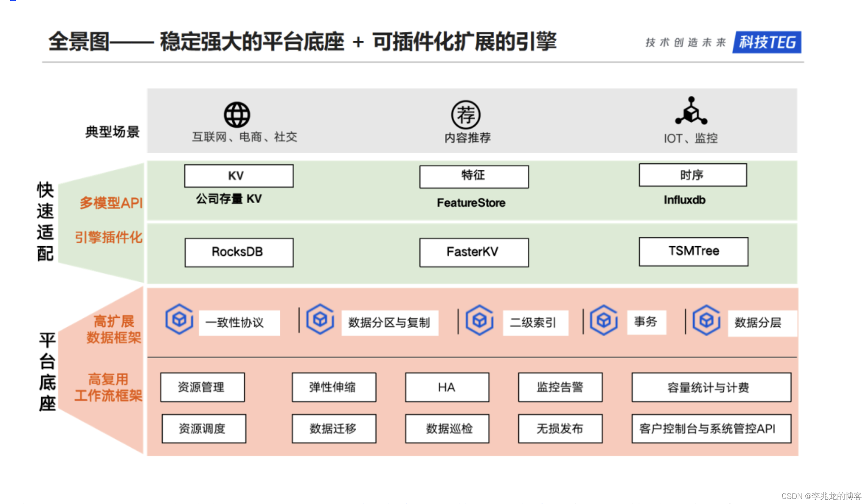This screenshot has width=868, height=504.
Task: Click the 监控告警 box
Action: [x=560, y=387]
